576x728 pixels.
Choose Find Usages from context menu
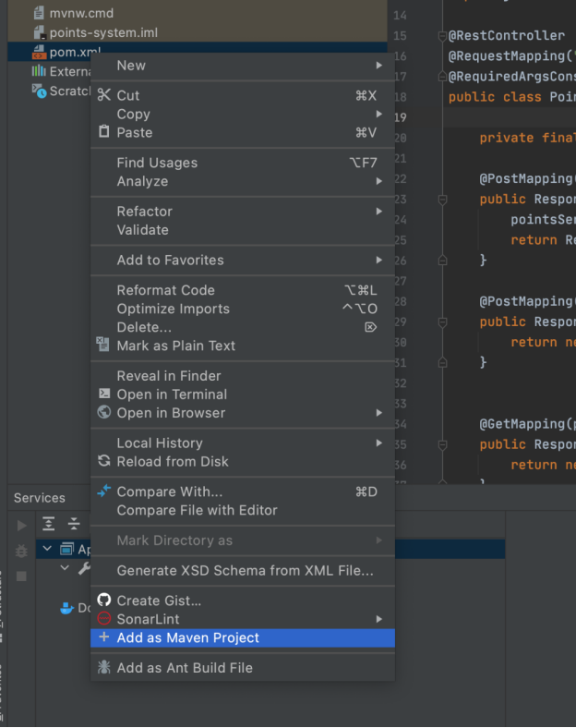coord(243,163)
